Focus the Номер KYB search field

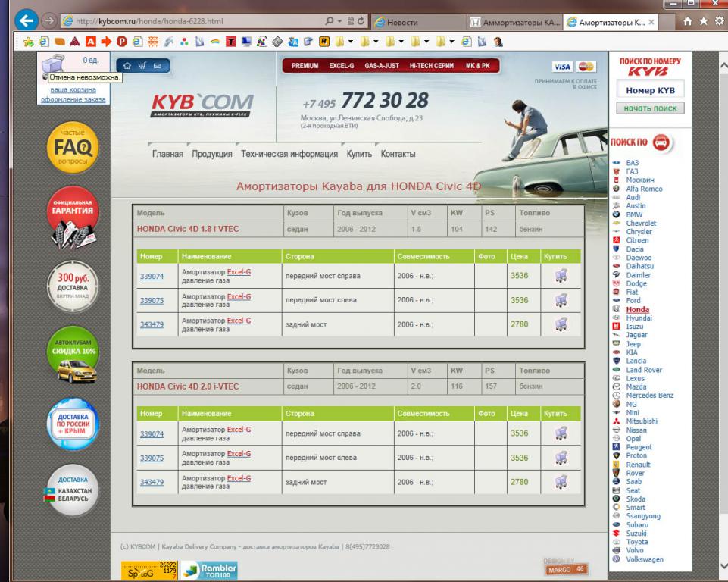[650, 90]
